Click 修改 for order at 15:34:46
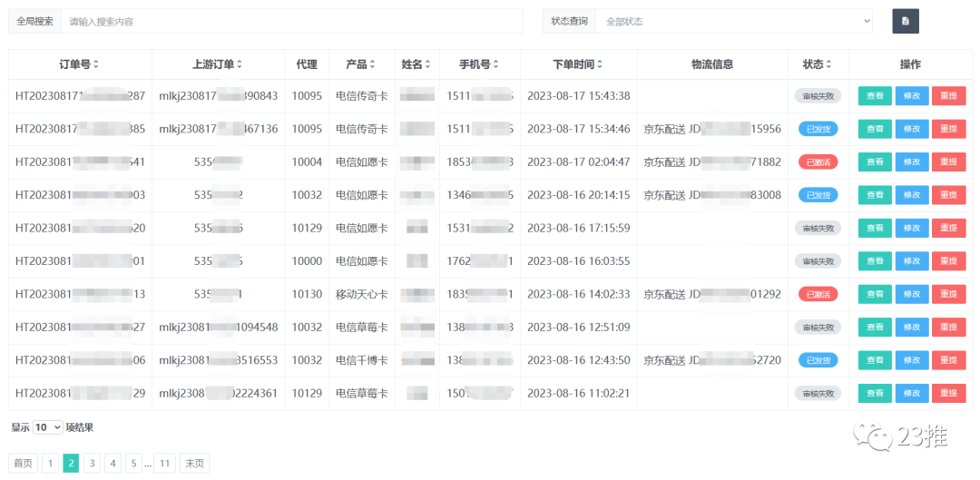Screen dimensions: 980x480 click(912, 130)
